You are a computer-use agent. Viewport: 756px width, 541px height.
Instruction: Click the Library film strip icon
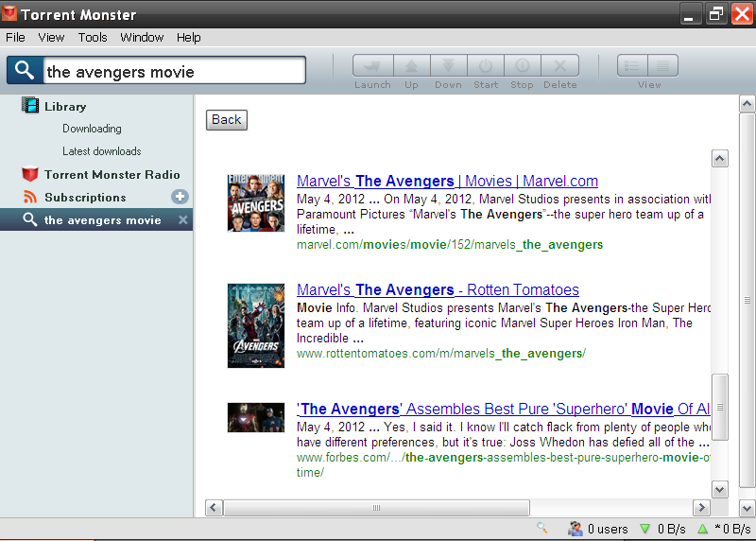coord(30,105)
